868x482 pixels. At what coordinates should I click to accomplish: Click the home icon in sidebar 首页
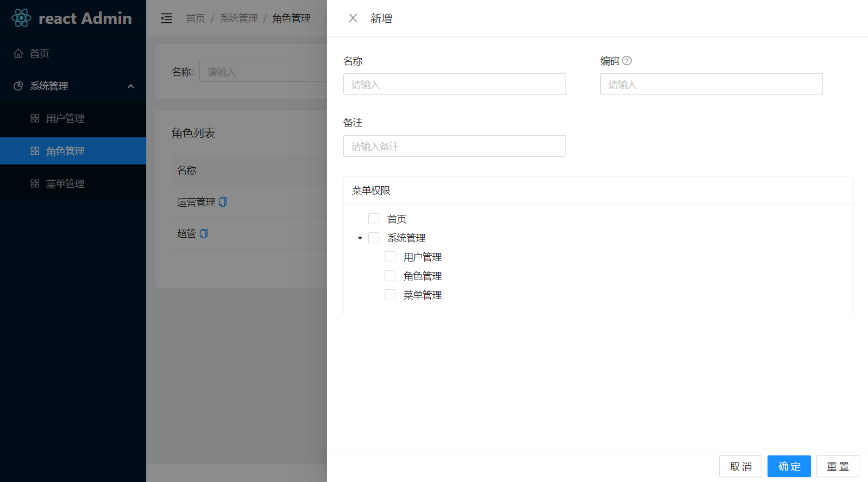point(18,53)
